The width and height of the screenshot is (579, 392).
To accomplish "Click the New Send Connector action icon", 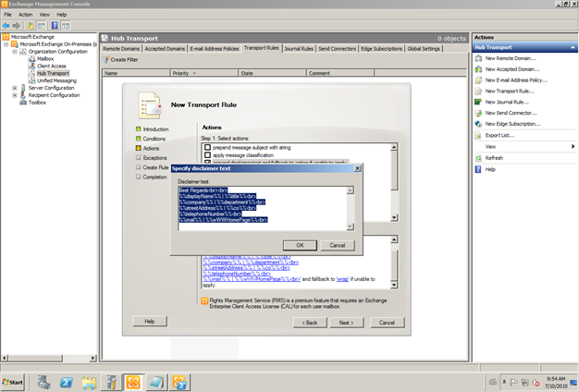I will coord(478,113).
